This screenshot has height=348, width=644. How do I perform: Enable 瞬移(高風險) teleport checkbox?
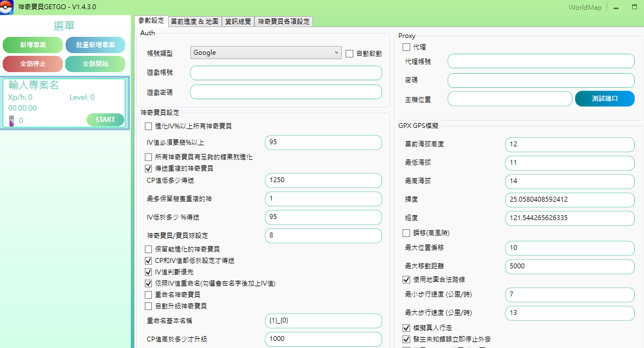click(x=406, y=233)
